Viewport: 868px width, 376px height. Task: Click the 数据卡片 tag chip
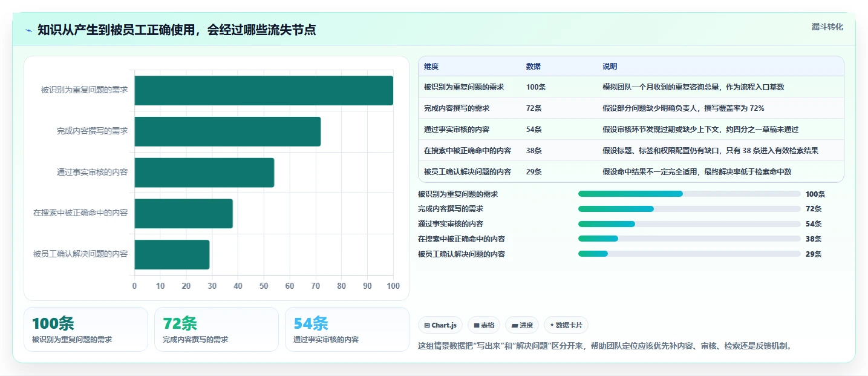[x=566, y=325]
